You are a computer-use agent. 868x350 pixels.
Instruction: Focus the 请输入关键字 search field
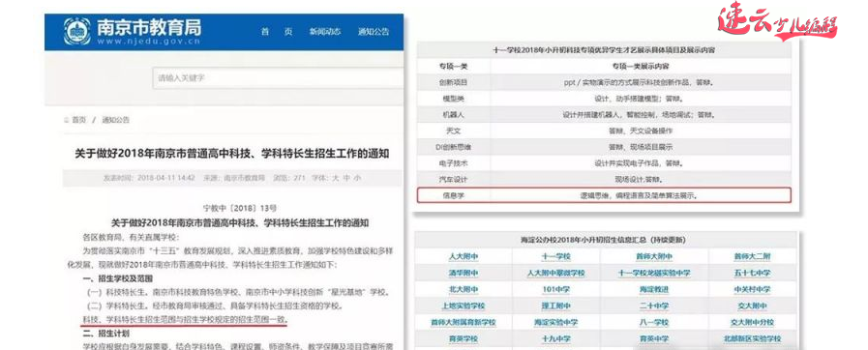(x=278, y=78)
